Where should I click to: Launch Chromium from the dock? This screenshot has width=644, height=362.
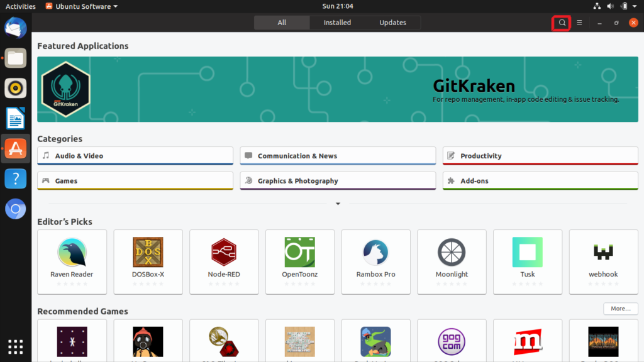pos(16,209)
